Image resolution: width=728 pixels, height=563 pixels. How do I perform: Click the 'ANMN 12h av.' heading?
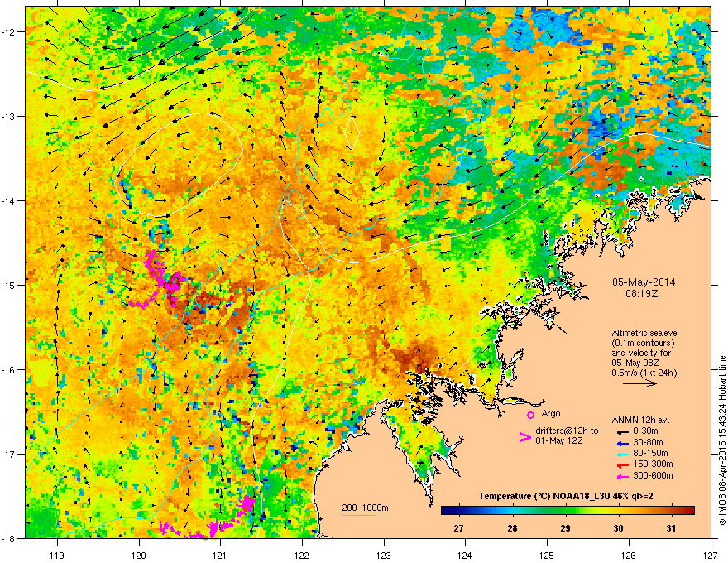[640, 420]
